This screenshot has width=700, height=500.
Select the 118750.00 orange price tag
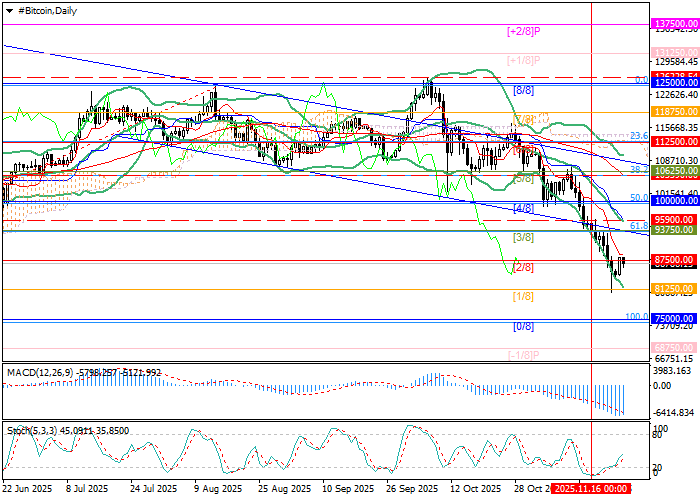[x=674, y=113]
